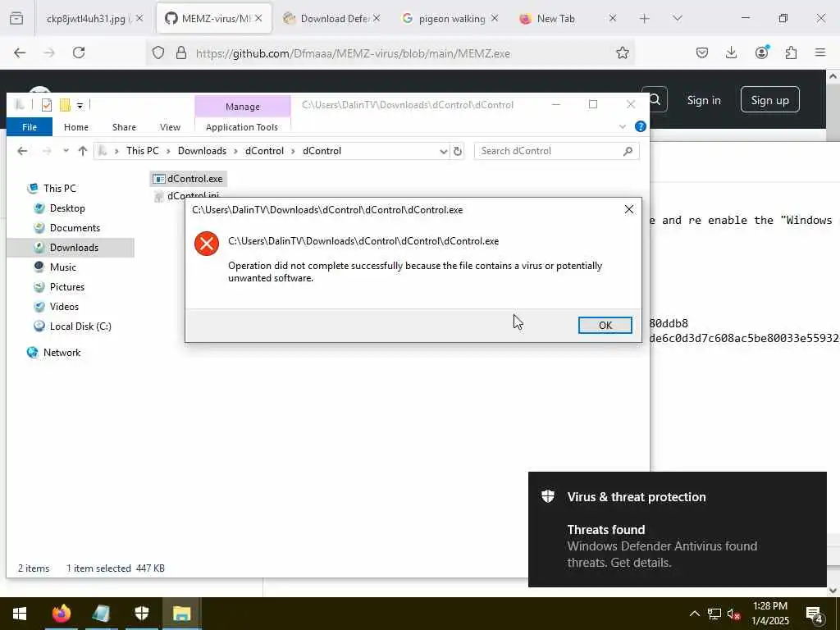Viewport: 840px width, 630px height.
Task: Go back in Firefox browser history
Action: pos(20,52)
